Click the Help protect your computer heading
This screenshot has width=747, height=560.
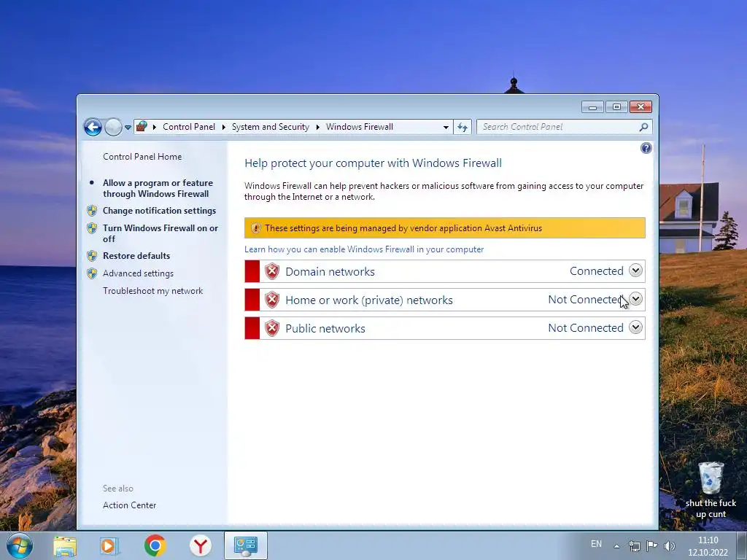click(x=373, y=163)
